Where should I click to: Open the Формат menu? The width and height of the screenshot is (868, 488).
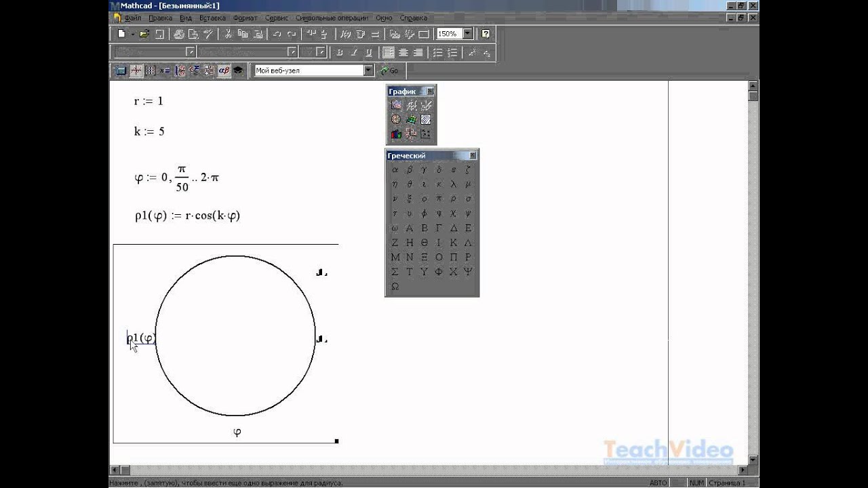(245, 18)
